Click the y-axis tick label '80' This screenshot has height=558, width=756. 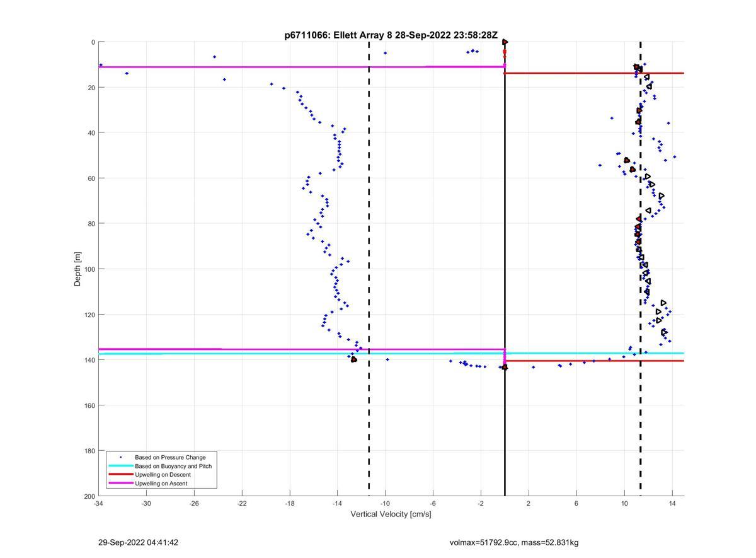pos(91,224)
